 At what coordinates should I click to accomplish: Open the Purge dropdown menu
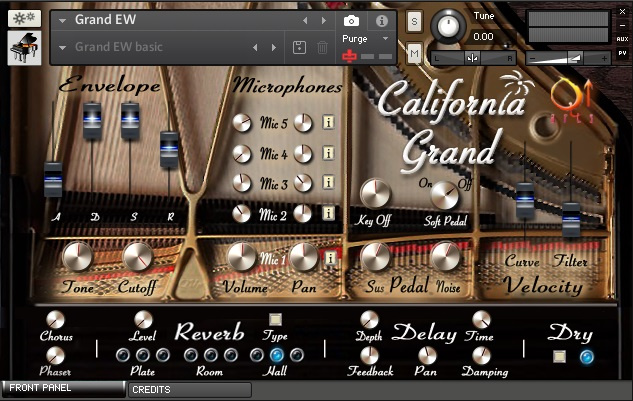(x=365, y=38)
